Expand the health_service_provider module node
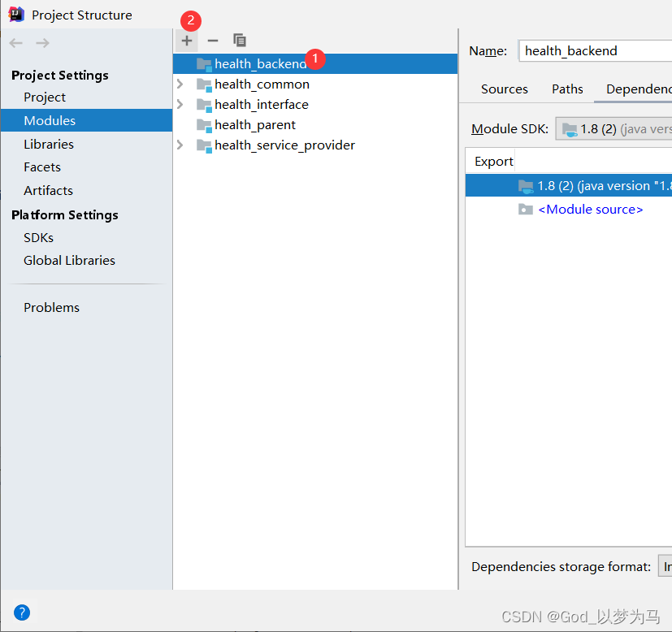Viewport: 672px width, 632px height. (x=180, y=145)
